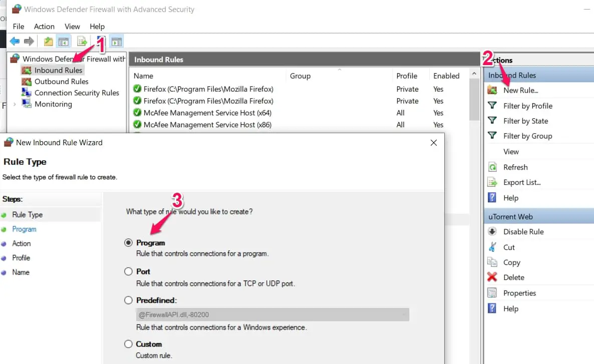
Task: Select the Monitoring tree node
Action: point(53,104)
